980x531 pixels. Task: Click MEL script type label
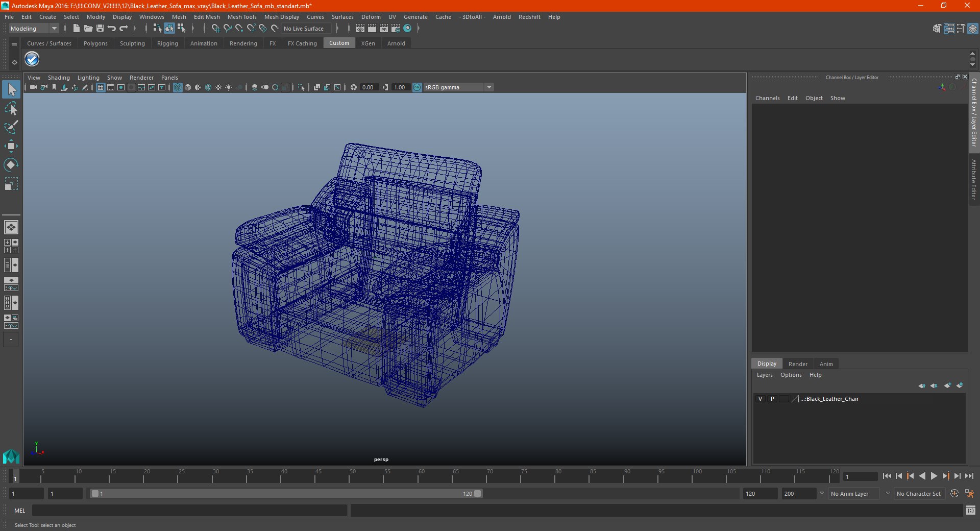19,511
